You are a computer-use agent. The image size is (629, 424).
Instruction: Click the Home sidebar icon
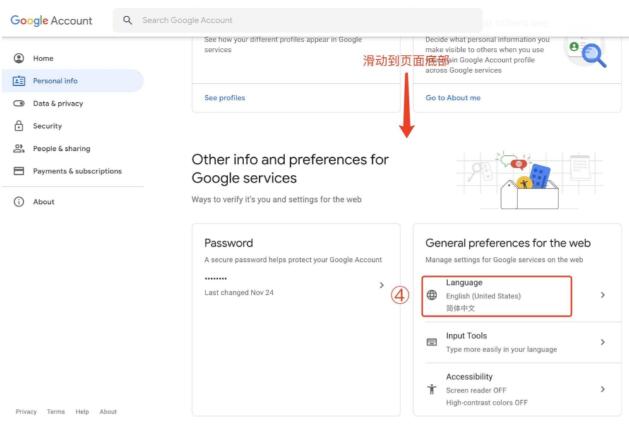click(x=19, y=58)
